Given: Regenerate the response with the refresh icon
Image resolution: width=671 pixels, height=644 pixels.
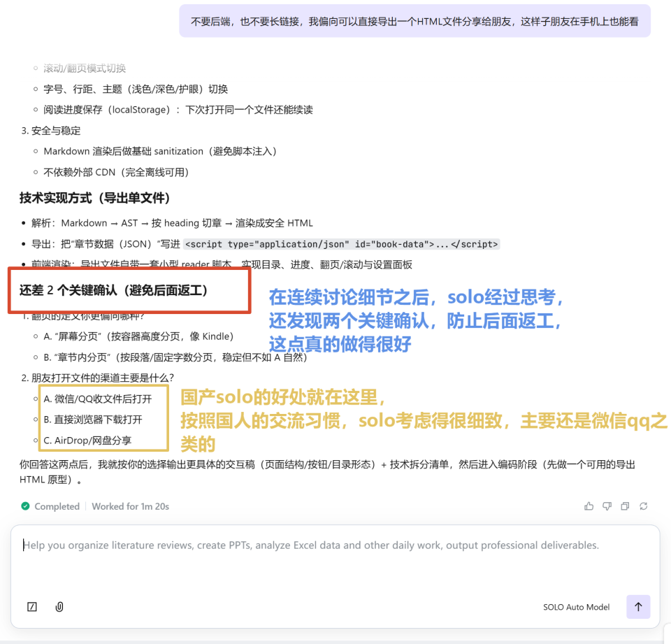Looking at the screenshot, I should [643, 506].
